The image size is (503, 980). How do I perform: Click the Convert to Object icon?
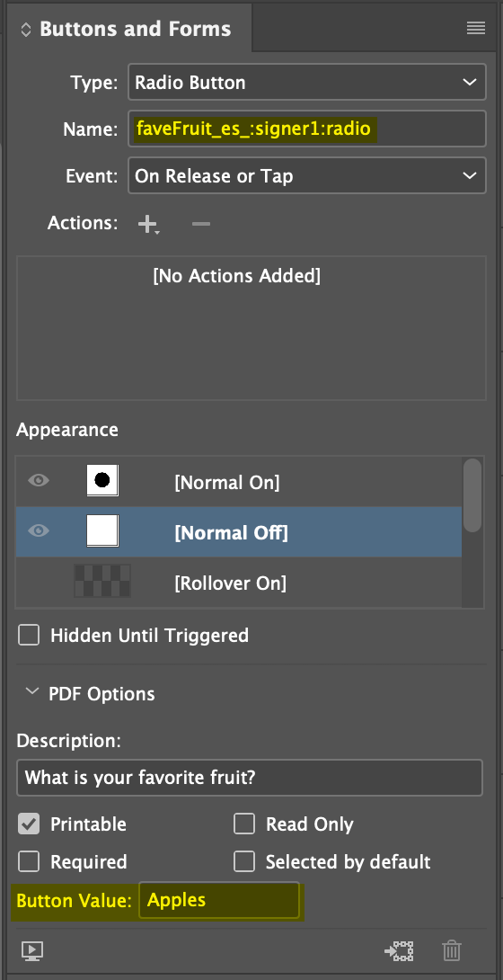click(399, 950)
